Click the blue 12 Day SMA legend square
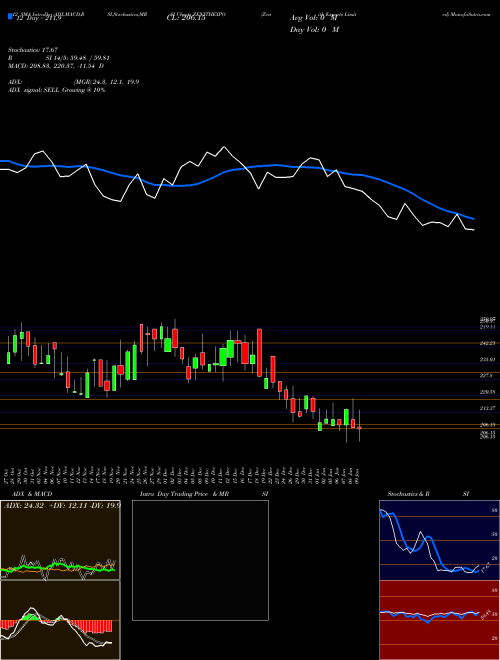This screenshot has width=500, height=660. 11,17
